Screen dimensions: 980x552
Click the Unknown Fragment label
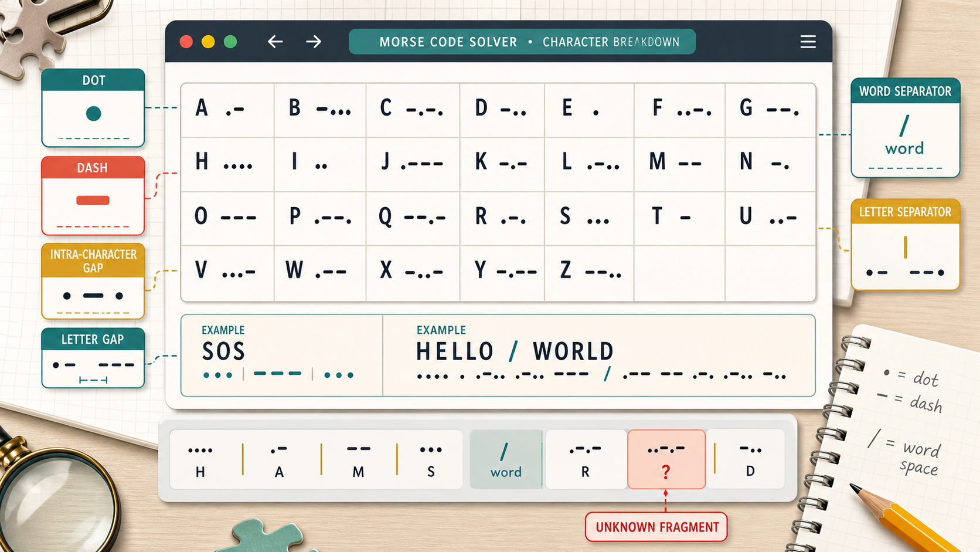[656, 527]
